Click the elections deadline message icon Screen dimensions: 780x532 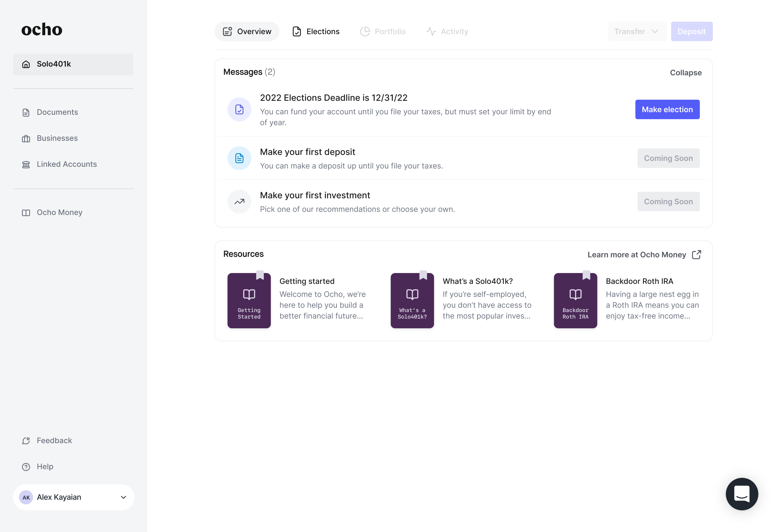(239, 109)
